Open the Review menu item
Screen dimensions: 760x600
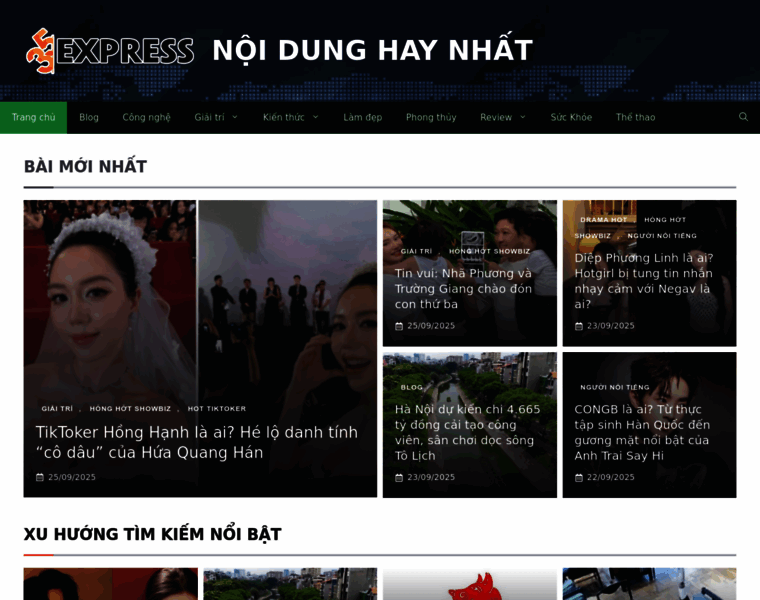click(496, 117)
